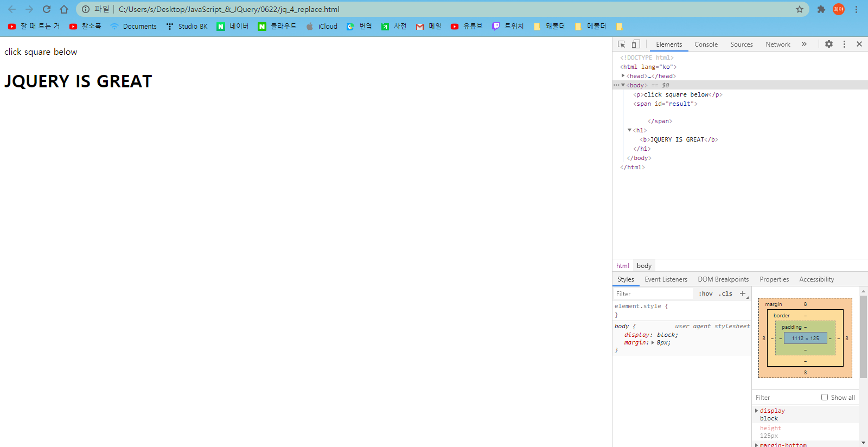This screenshot has height=447, width=868.
Task: Open Chrome's three-dot menu
Action: click(x=856, y=9)
